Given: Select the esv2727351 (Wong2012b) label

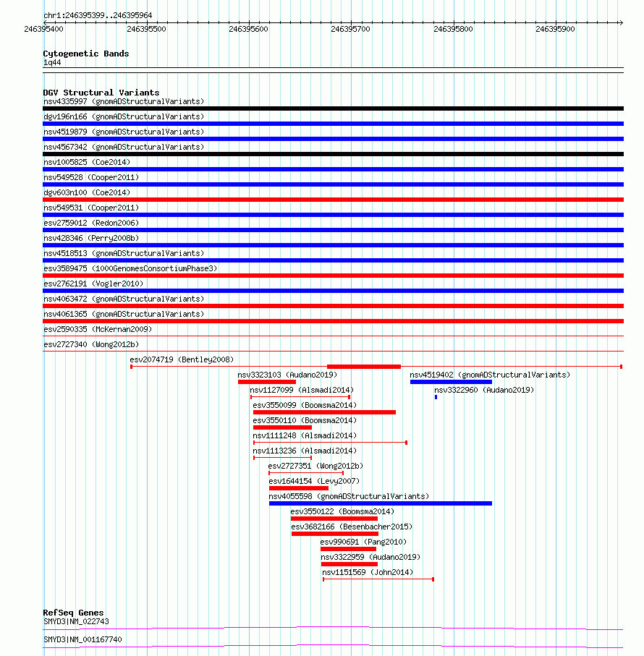Looking at the screenshot, I should (315, 466).
